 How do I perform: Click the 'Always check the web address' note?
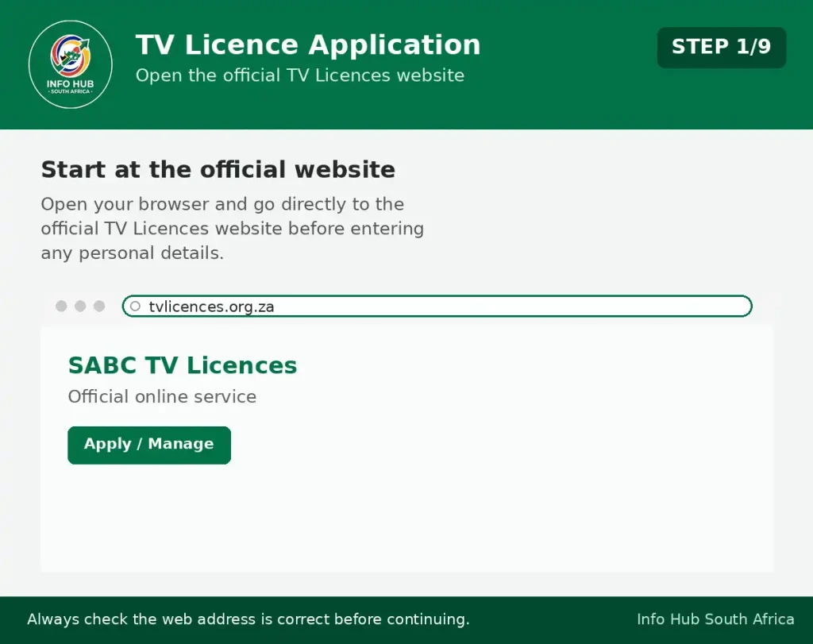249,619
